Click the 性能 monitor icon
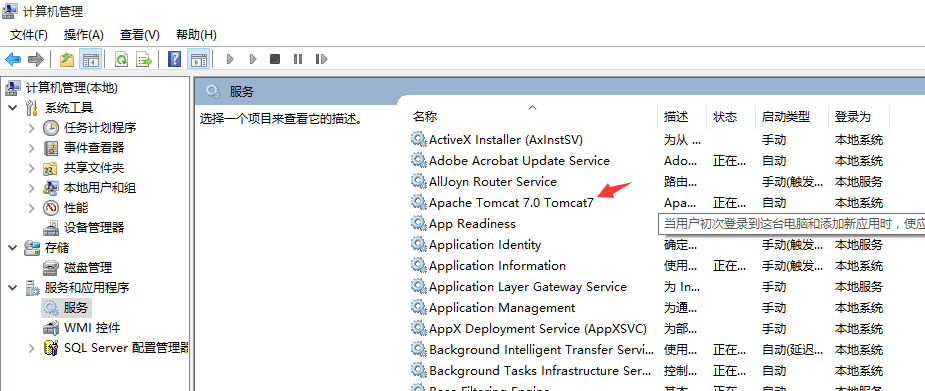 coord(51,208)
